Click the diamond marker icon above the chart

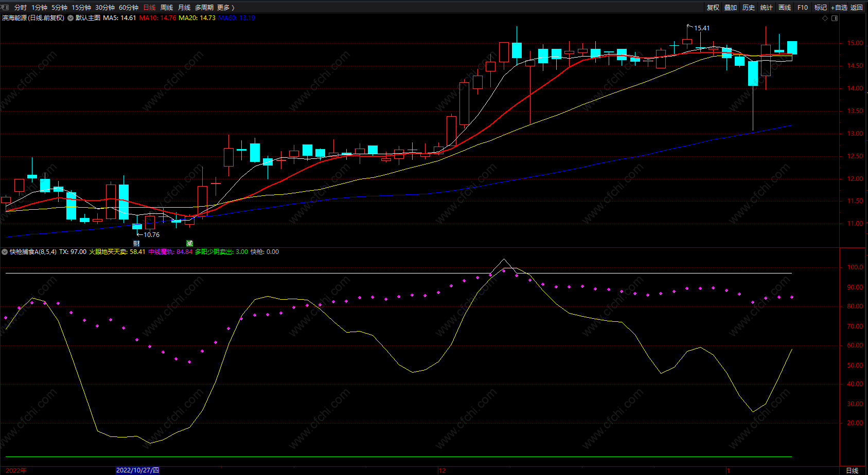[825, 18]
